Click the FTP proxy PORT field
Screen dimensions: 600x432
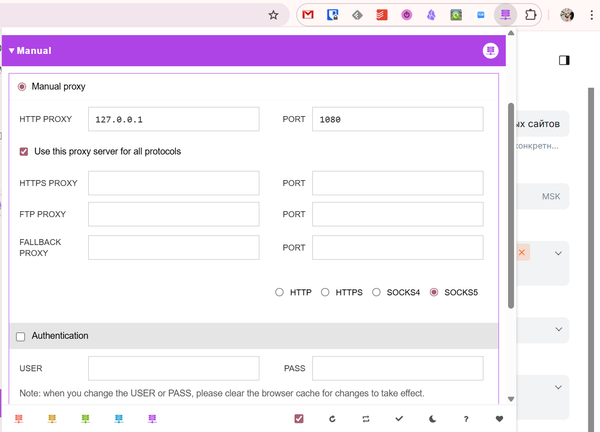pyautogui.click(x=398, y=214)
